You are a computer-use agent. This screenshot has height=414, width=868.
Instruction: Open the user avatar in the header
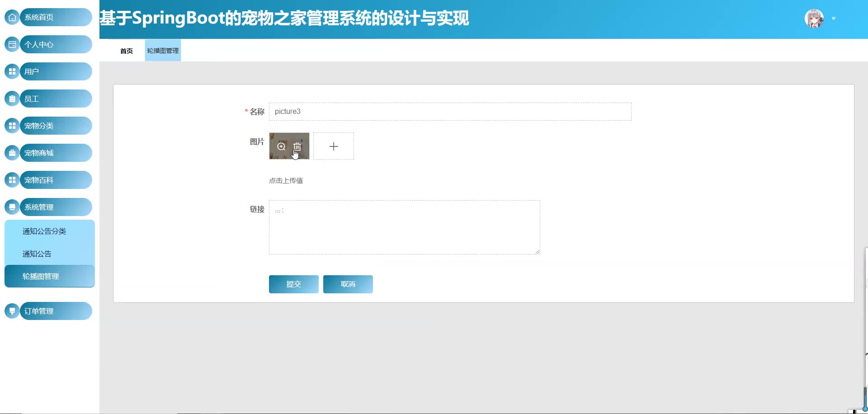click(814, 19)
